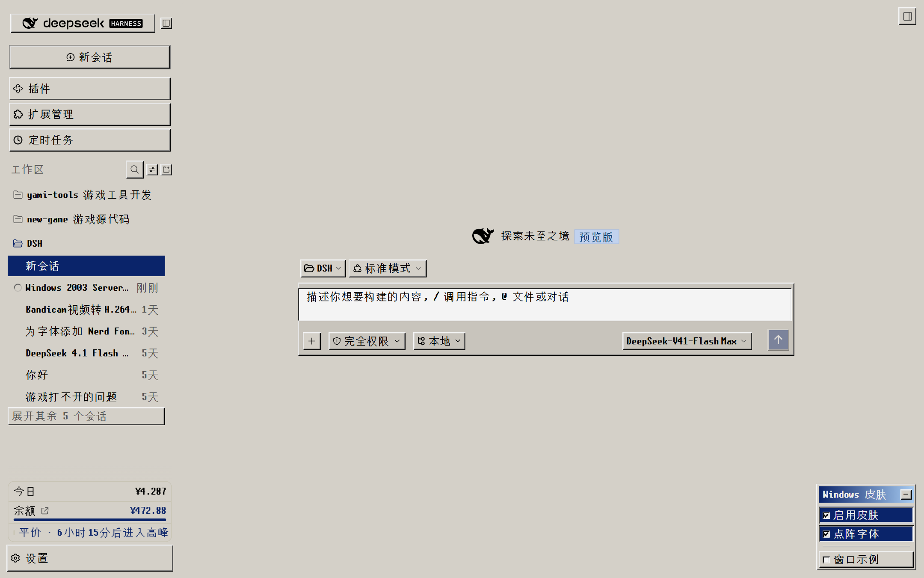Expand 展开其余 5 个会话
This screenshot has height=578, width=924.
point(86,416)
